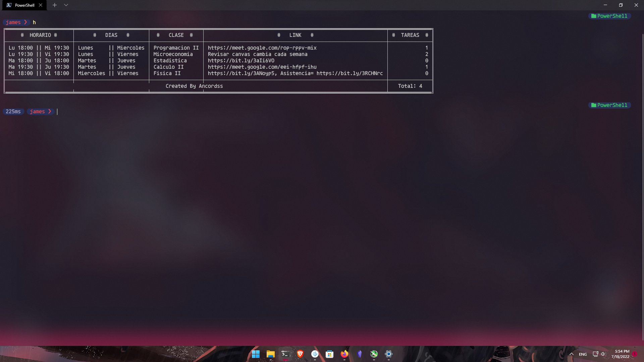
Task: Switch ENG input language indicator
Action: [583, 354]
